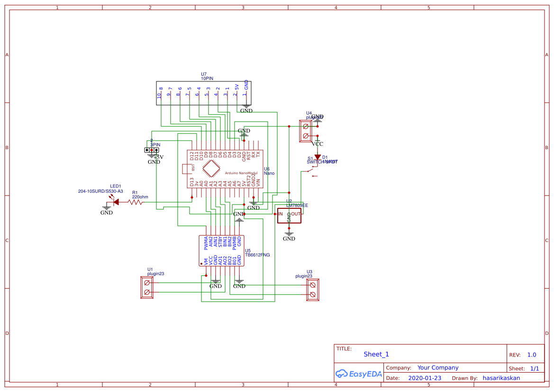Click the 'Your Company' field
Image resolution: width=554 pixels, height=392 pixels.
[438, 367]
